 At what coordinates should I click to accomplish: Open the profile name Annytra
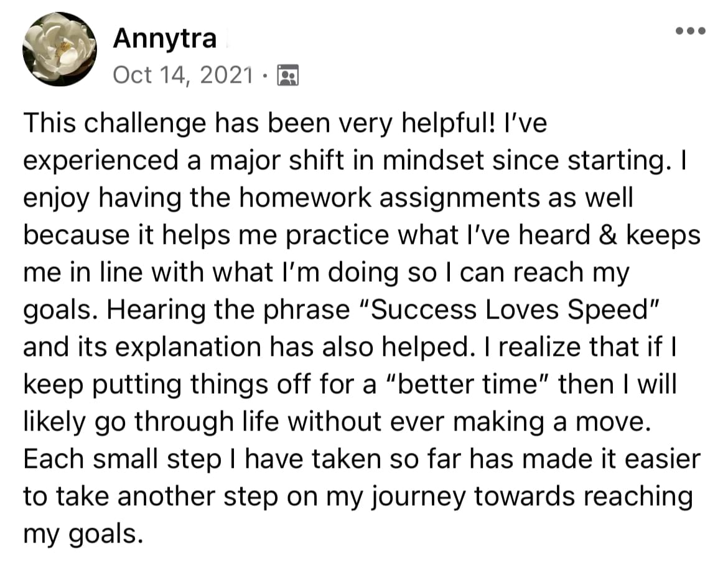click(164, 39)
